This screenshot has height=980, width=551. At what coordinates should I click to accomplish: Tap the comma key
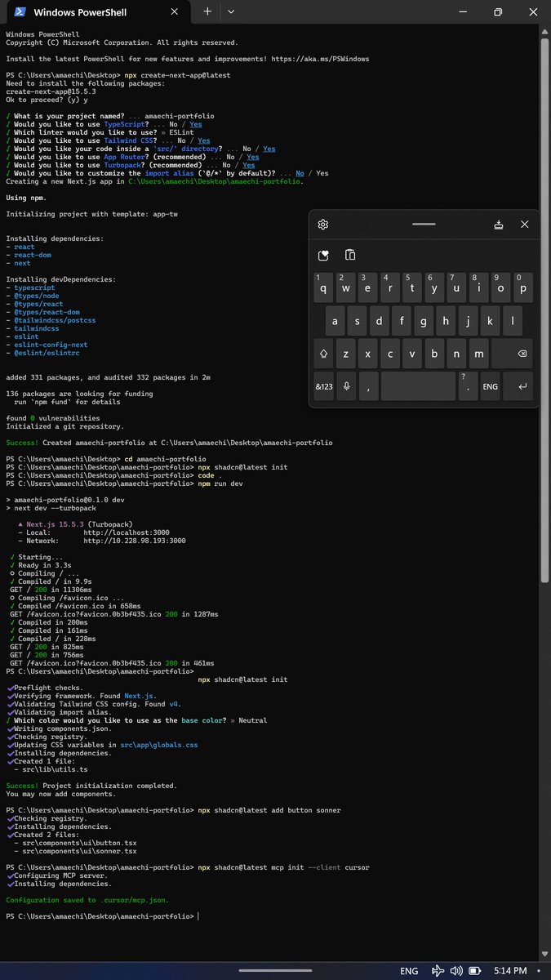pyautogui.click(x=368, y=386)
